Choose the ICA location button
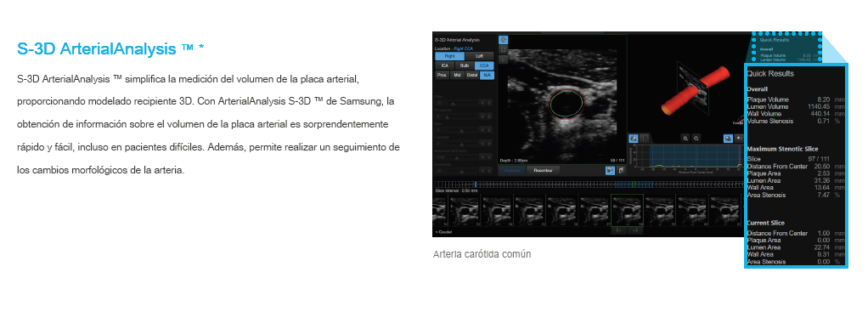Screen dimensions: 868x312 click(444, 65)
